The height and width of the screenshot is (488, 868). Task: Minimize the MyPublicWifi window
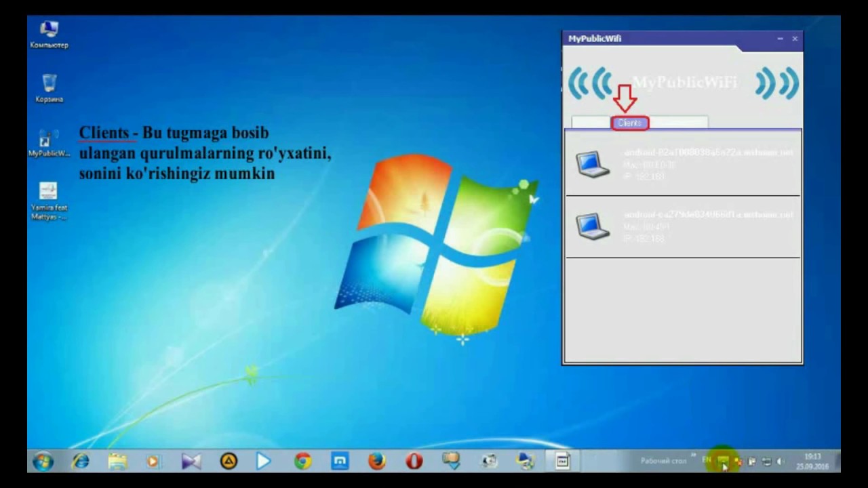pyautogui.click(x=780, y=39)
